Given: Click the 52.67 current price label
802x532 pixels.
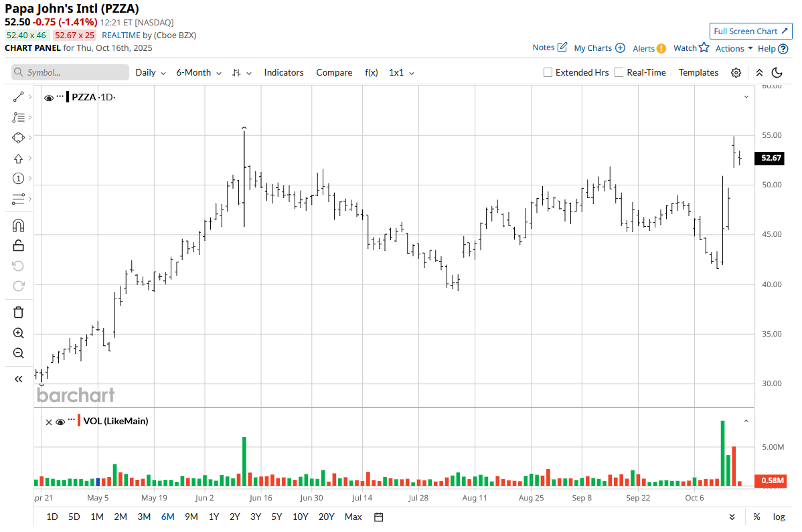Looking at the screenshot, I should [x=770, y=158].
